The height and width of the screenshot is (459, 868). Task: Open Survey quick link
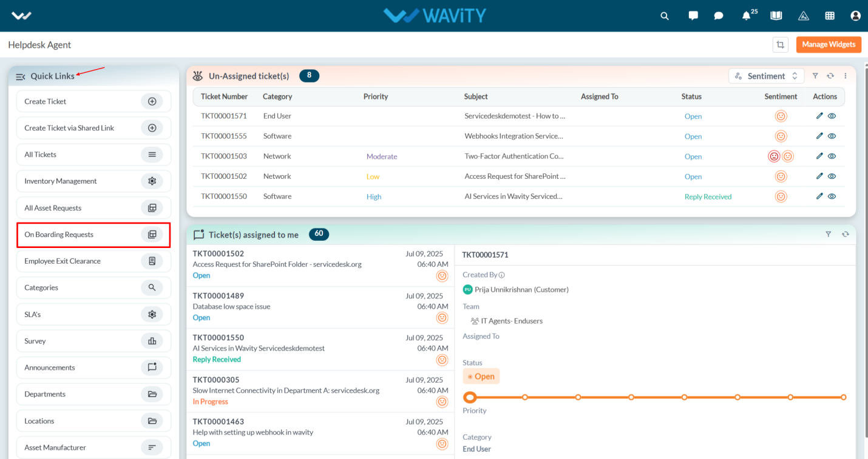(93, 341)
